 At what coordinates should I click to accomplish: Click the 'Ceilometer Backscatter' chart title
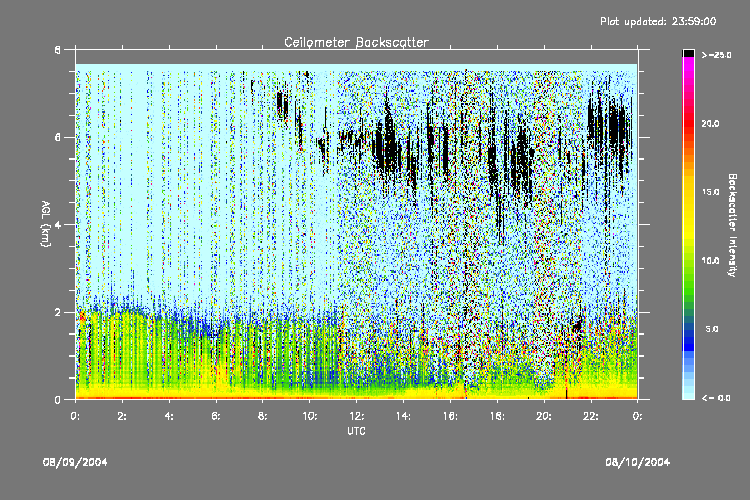pos(356,42)
